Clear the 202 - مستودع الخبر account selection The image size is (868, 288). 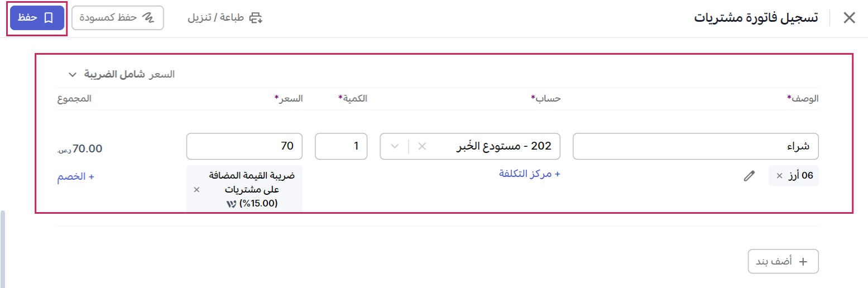423,146
